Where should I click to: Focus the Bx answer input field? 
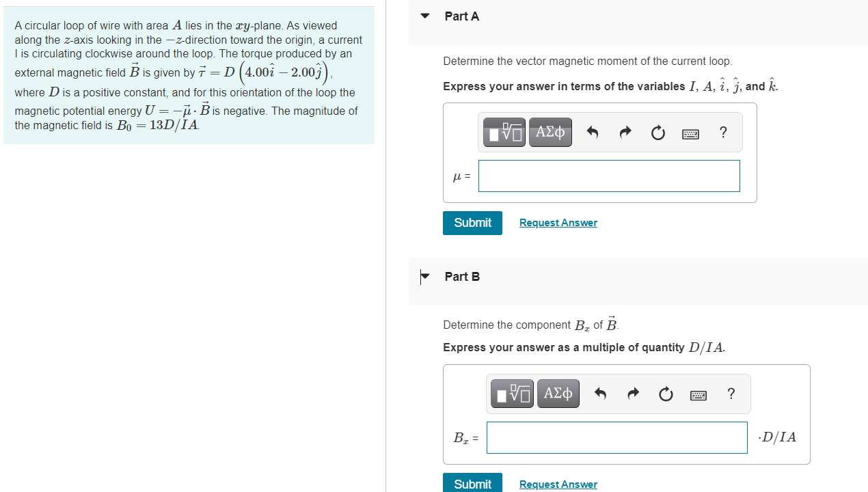coord(617,437)
